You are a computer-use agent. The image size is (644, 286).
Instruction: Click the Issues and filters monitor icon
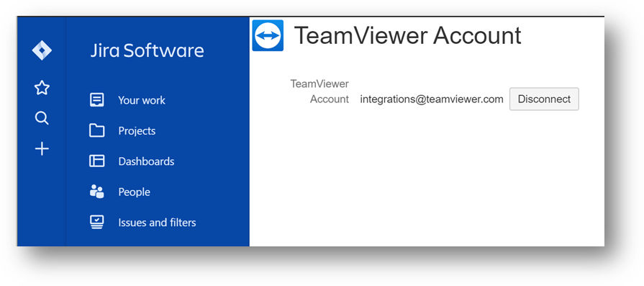pos(97,223)
